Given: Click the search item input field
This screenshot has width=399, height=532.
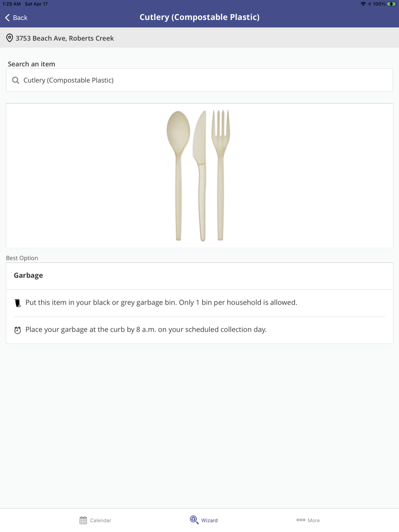Looking at the screenshot, I should click(199, 80).
